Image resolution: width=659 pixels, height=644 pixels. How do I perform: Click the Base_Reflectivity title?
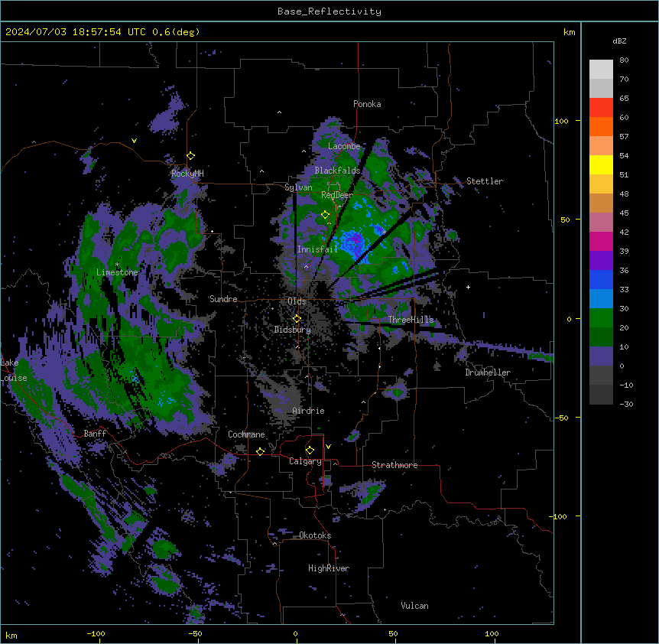329,11
